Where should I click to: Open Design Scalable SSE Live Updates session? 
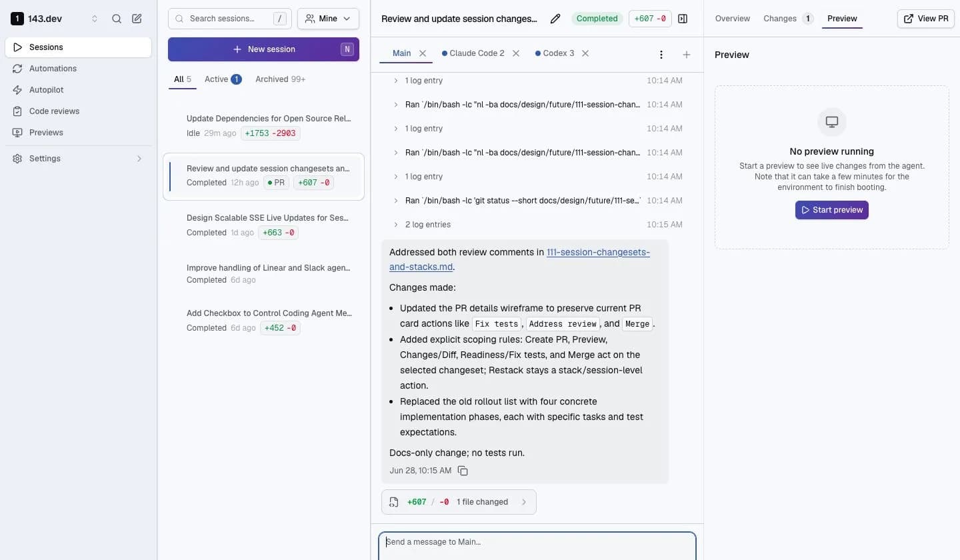(263, 225)
